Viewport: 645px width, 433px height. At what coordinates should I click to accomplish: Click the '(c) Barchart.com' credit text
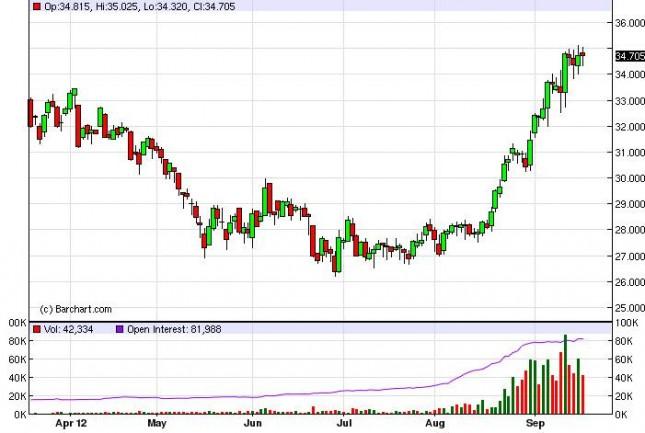pos(76,309)
